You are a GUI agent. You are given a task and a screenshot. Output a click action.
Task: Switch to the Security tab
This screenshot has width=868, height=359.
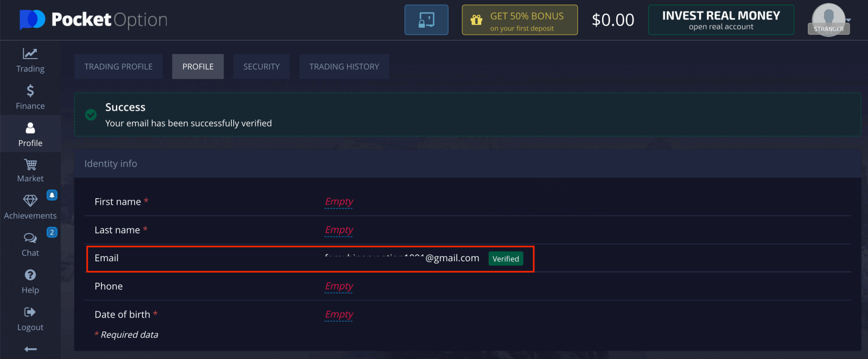tap(261, 67)
